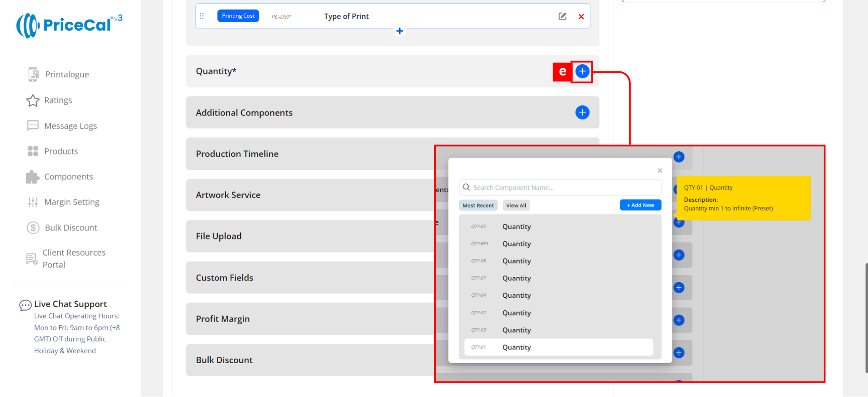Image resolution: width=868 pixels, height=397 pixels.
Task: Click the drag handle beside Printing Cost
Action: click(202, 16)
